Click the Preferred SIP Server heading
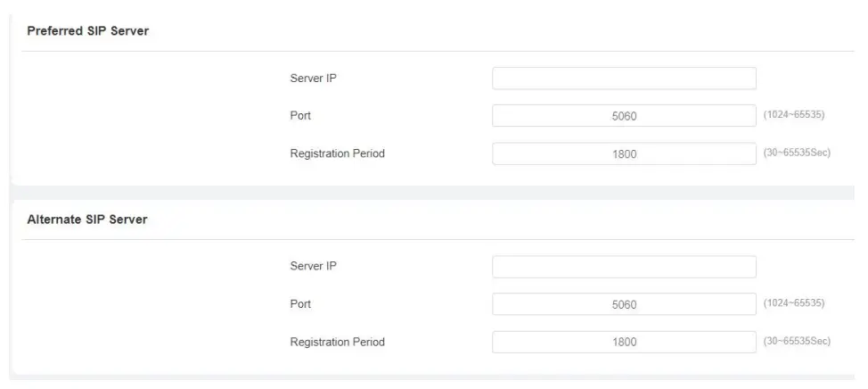 point(87,31)
